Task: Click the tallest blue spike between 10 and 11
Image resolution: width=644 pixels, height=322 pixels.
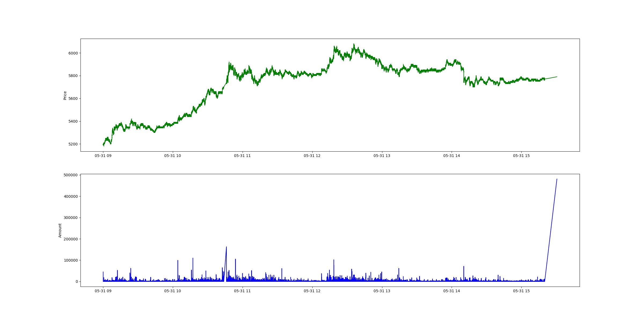Action: [226, 247]
